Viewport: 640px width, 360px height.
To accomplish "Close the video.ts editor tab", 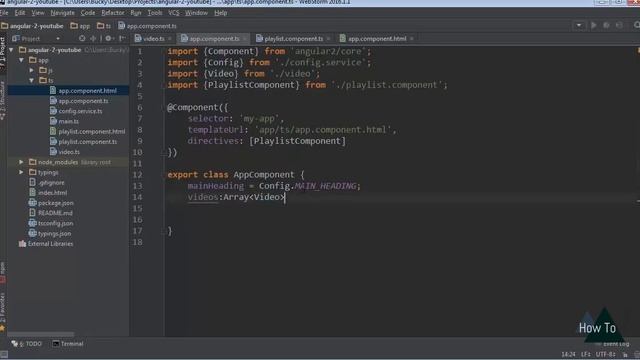I will pos(169,39).
